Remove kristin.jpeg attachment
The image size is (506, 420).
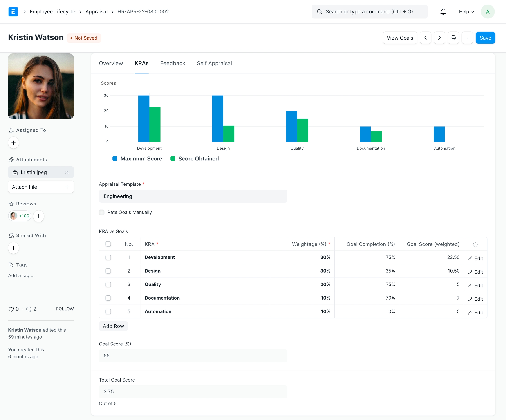pos(67,172)
